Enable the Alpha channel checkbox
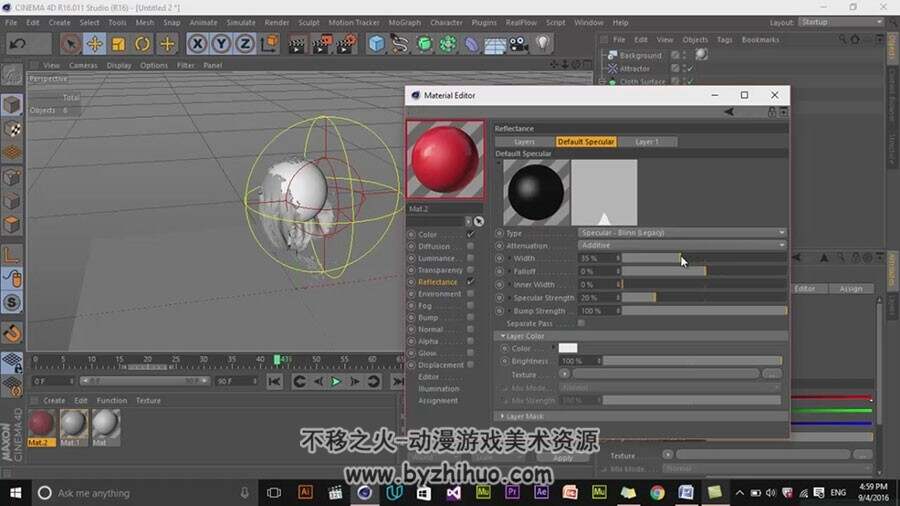 pos(471,341)
